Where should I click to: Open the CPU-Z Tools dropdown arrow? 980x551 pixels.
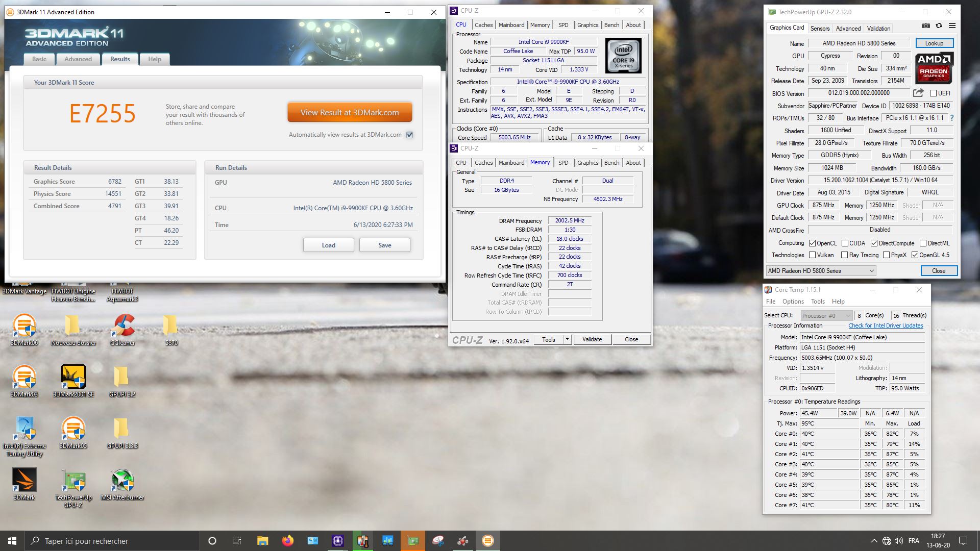(x=567, y=339)
